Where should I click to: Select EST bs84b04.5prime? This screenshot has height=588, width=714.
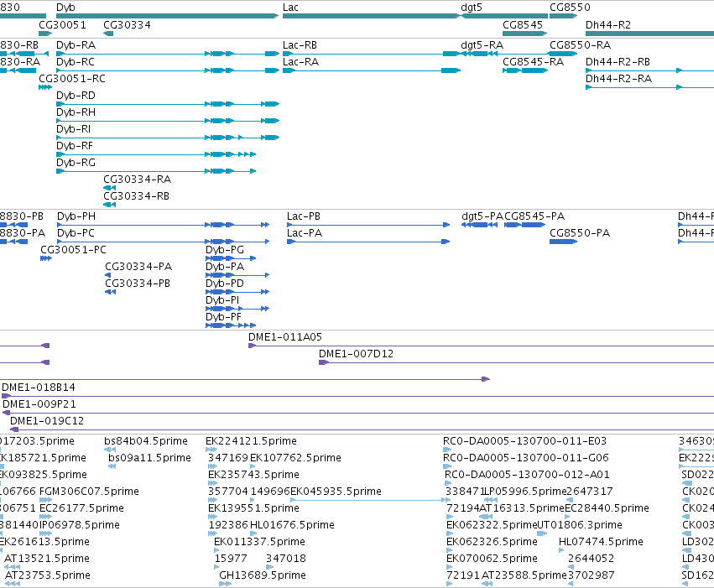click(x=146, y=441)
